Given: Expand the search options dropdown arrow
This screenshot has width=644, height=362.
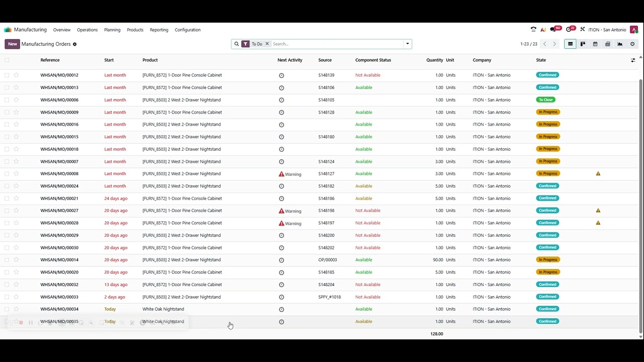Looking at the screenshot, I should click(x=408, y=44).
